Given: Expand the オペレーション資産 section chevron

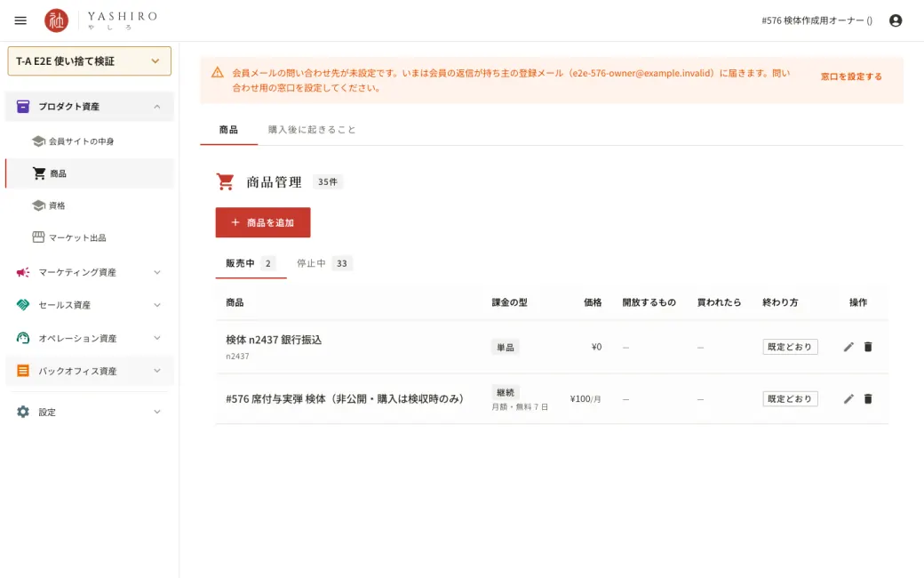Looking at the screenshot, I should pyautogui.click(x=156, y=338).
